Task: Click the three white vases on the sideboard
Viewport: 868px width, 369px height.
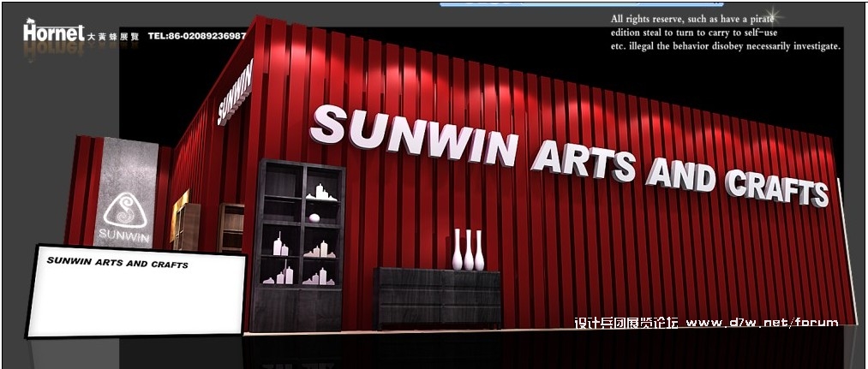Action: coord(469,249)
